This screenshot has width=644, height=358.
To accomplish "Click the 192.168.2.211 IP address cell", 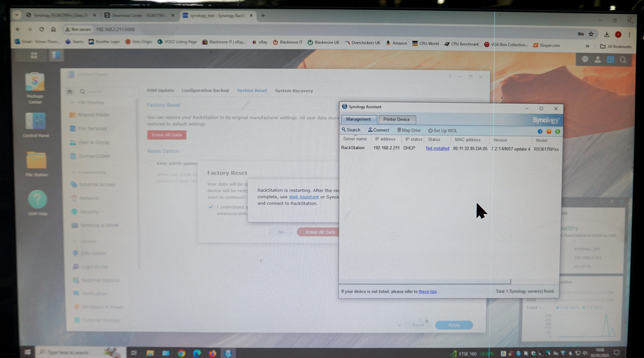I will point(386,148).
